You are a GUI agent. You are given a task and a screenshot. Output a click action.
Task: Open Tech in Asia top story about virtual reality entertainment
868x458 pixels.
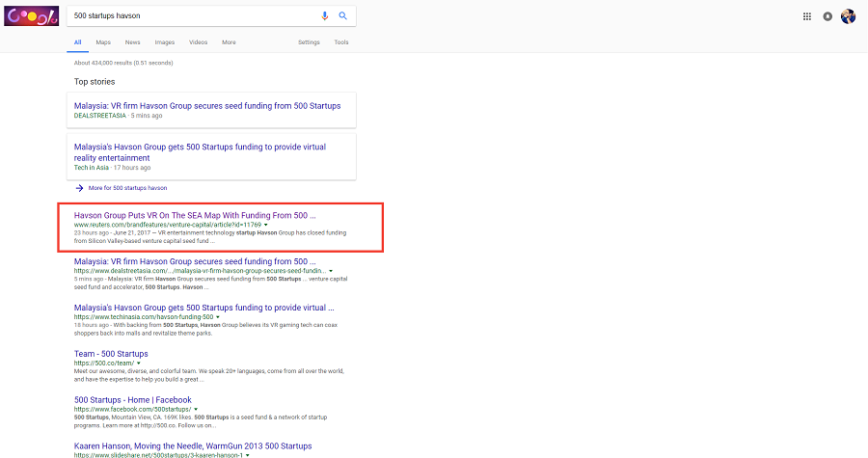pos(200,152)
